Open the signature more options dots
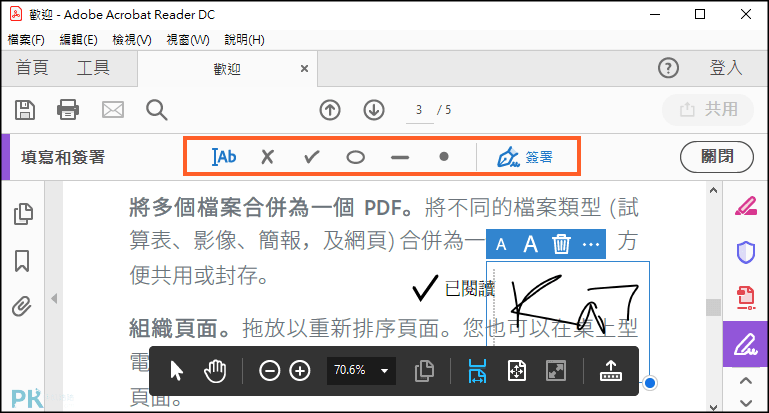The width and height of the screenshot is (769, 413). [x=590, y=244]
